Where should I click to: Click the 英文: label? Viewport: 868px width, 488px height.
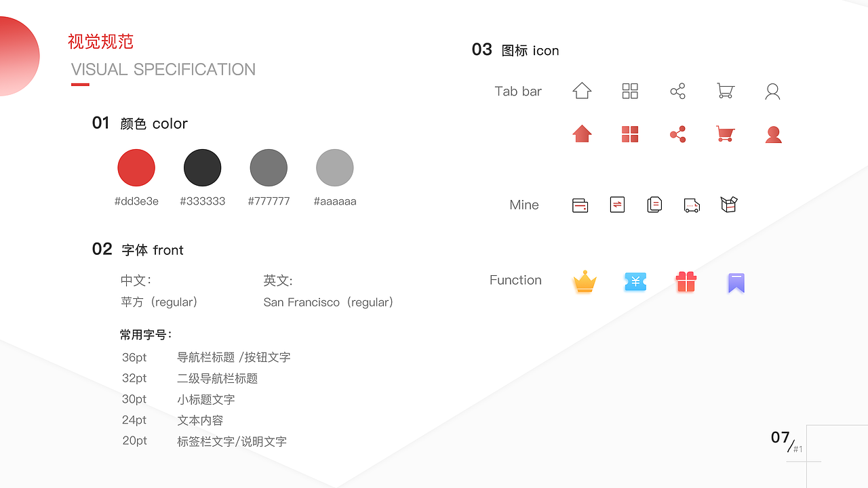coord(278,281)
